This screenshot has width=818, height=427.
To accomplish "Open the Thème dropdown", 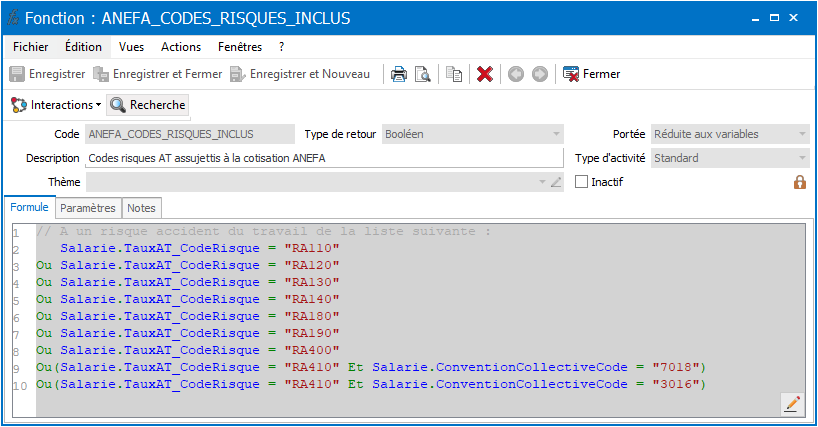I will (x=543, y=182).
